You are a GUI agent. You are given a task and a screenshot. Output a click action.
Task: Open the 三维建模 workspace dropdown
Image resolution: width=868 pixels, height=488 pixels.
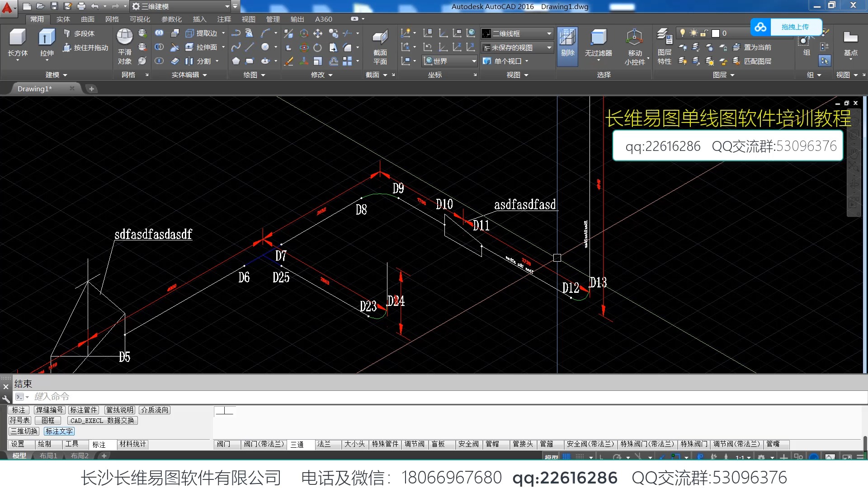[227, 6]
